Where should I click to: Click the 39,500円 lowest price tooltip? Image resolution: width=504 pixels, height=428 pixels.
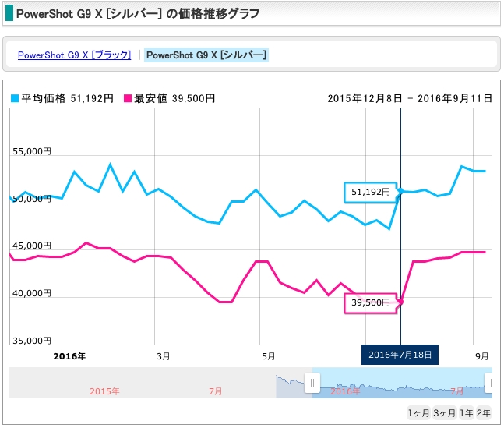click(371, 302)
